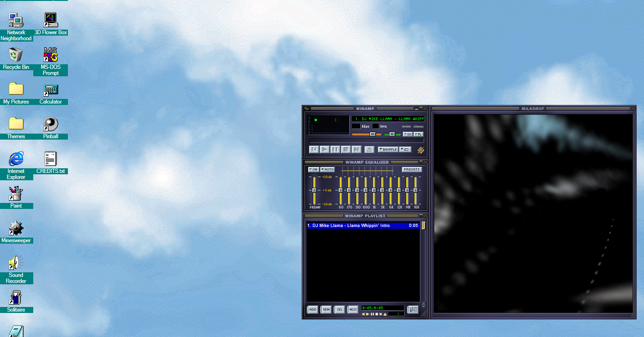Click the playlist mini previous track button
This screenshot has height=337, width=644.
[x=364, y=314]
